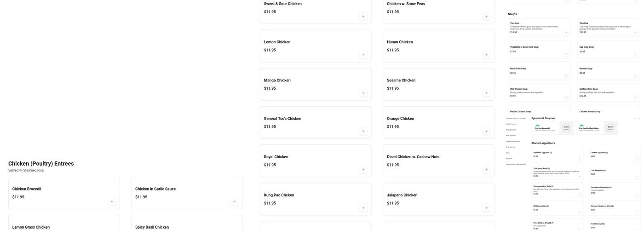Add Kung Pao Chicken to order
644x230 pixels.
[363, 208]
